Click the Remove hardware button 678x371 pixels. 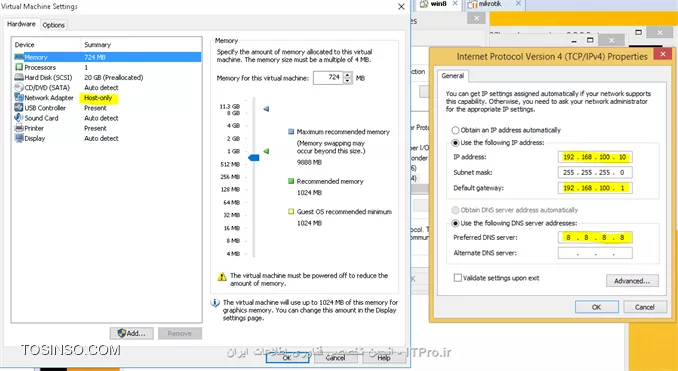tap(179, 333)
